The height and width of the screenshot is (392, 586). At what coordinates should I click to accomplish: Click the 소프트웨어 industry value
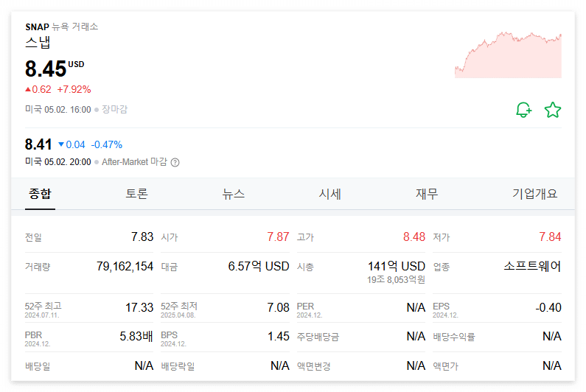532,266
